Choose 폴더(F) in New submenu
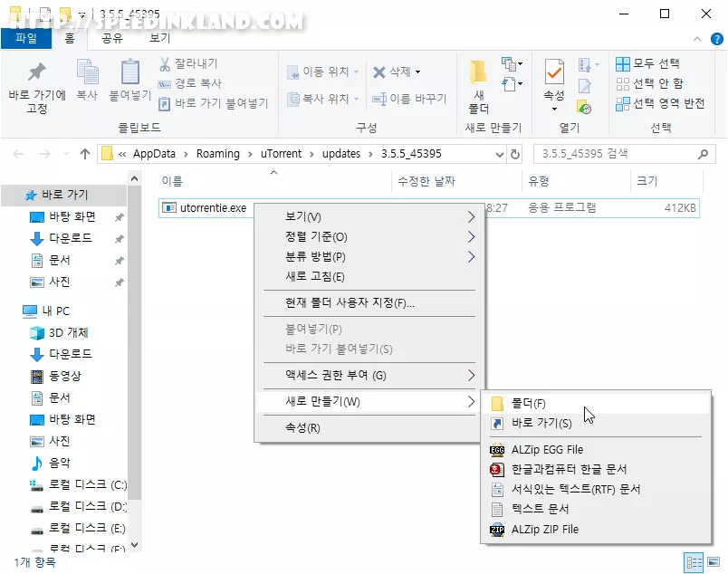This screenshot has width=728, height=574. [596, 403]
